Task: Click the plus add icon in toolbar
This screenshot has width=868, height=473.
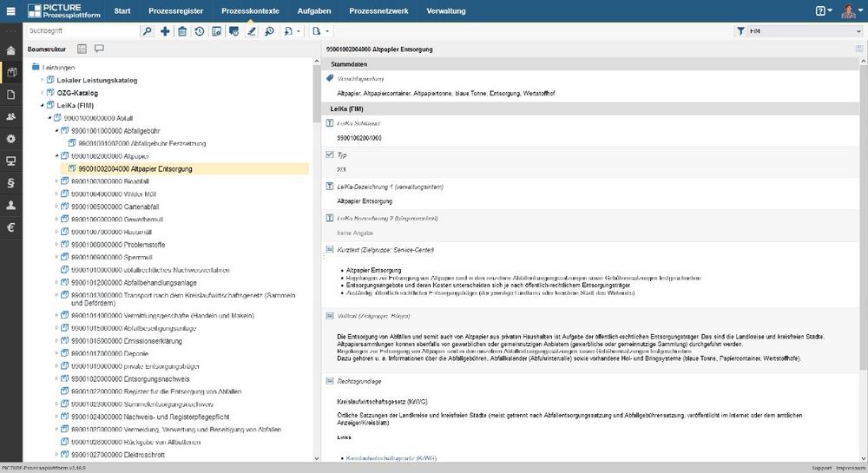Action: click(x=165, y=31)
